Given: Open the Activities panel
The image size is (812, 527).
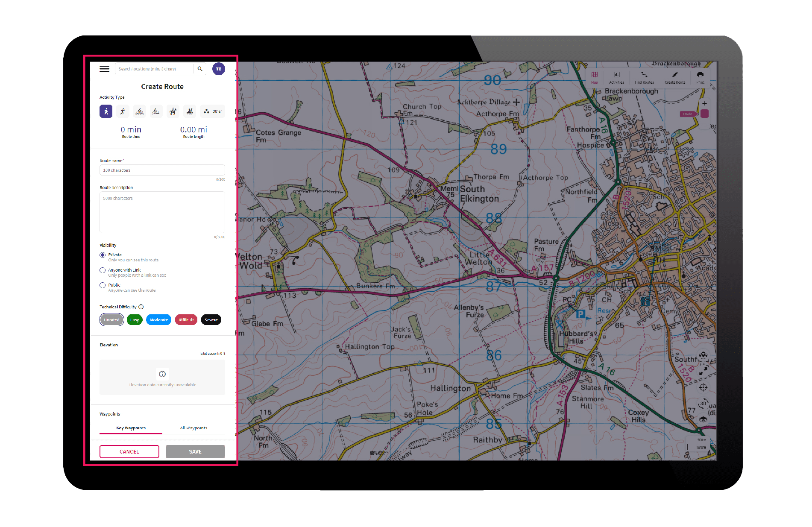Looking at the screenshot, I should click(x=616, y=78).
